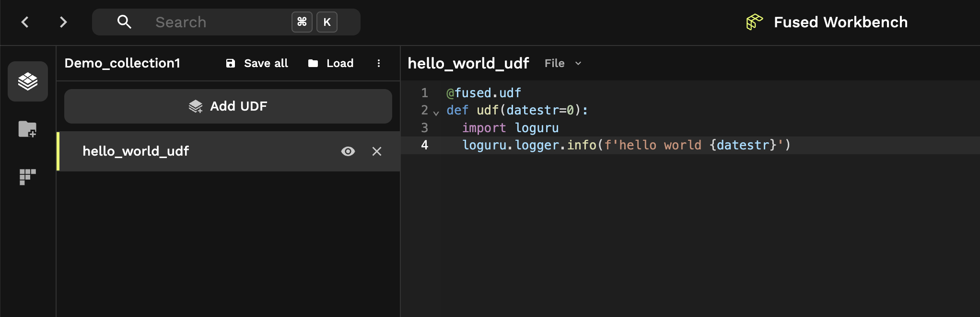Open the blocks grid sidebar icon
This screenshot has height=317, width=980.
point(28,177)
